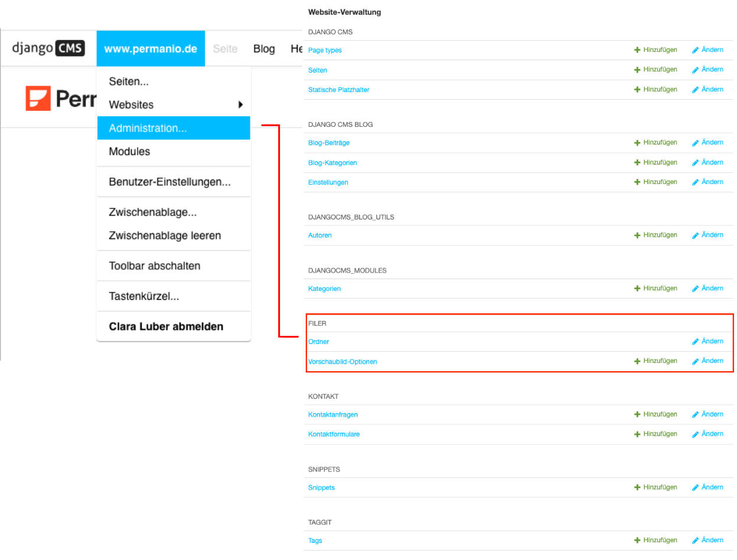Select Seiten... from the dropdown menu

(129, 81)
